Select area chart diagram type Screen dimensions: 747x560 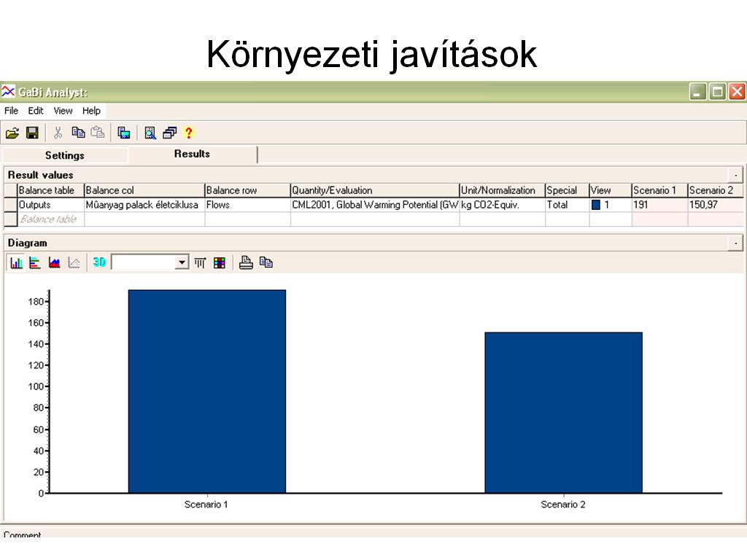[54, 262]
